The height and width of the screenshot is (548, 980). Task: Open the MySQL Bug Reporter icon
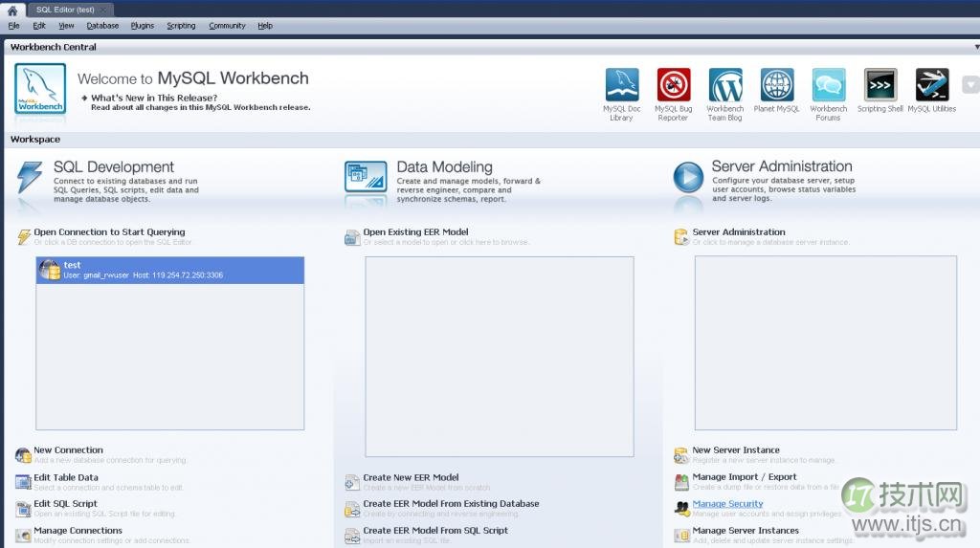pyautogui.click(x=673, y=86)
